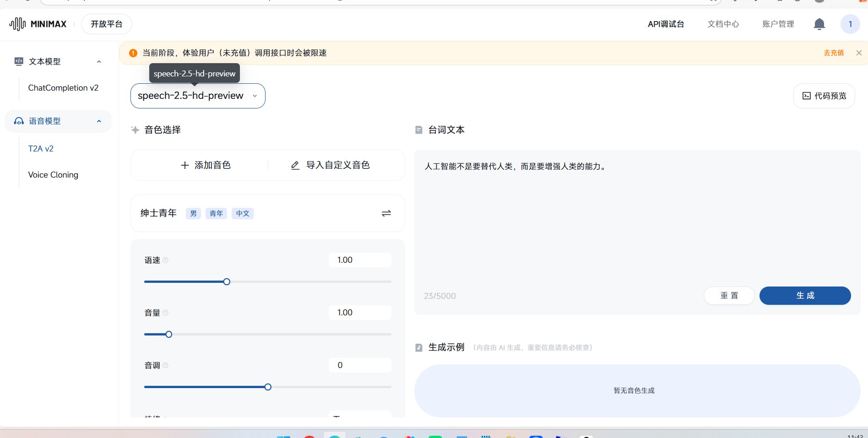868x438 pixels.
Task: Click the 台词文本 document icon
Action: coord(418,130)
